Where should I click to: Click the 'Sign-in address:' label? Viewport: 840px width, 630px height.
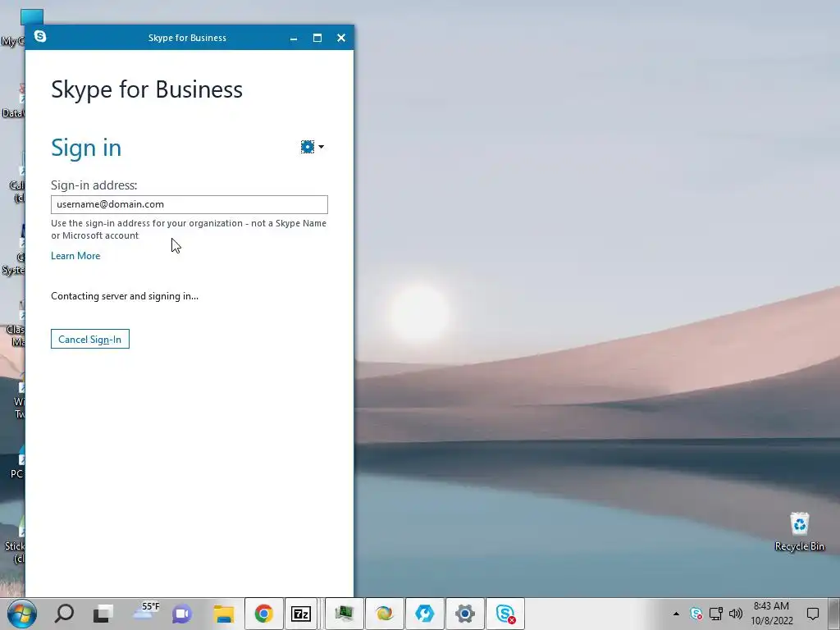point(94,185)
